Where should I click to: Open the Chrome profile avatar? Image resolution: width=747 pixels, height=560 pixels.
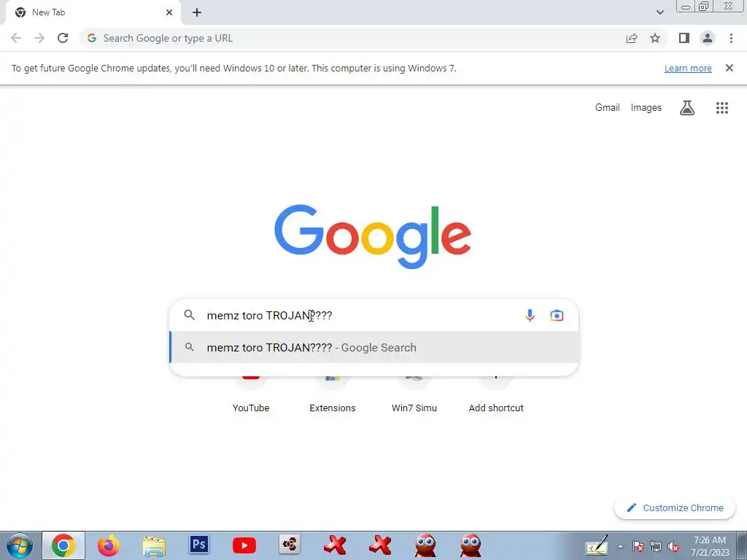(x=708, y=38)
